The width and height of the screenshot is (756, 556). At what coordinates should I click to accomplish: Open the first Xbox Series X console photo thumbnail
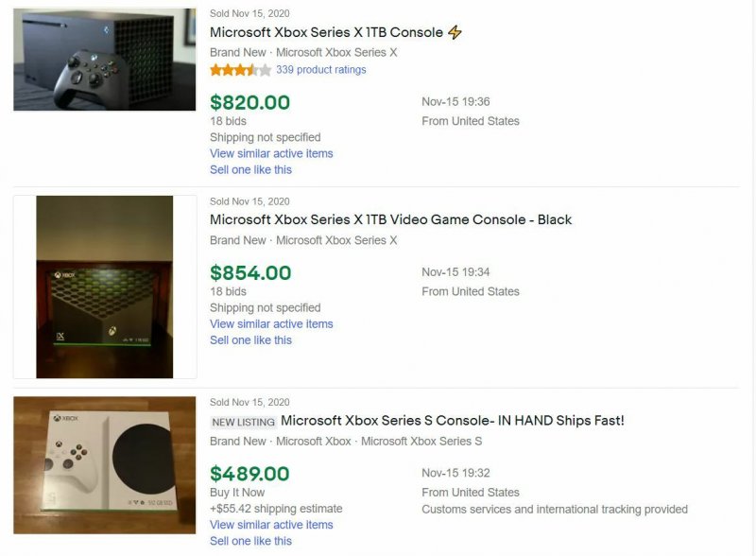pos(104,58)
